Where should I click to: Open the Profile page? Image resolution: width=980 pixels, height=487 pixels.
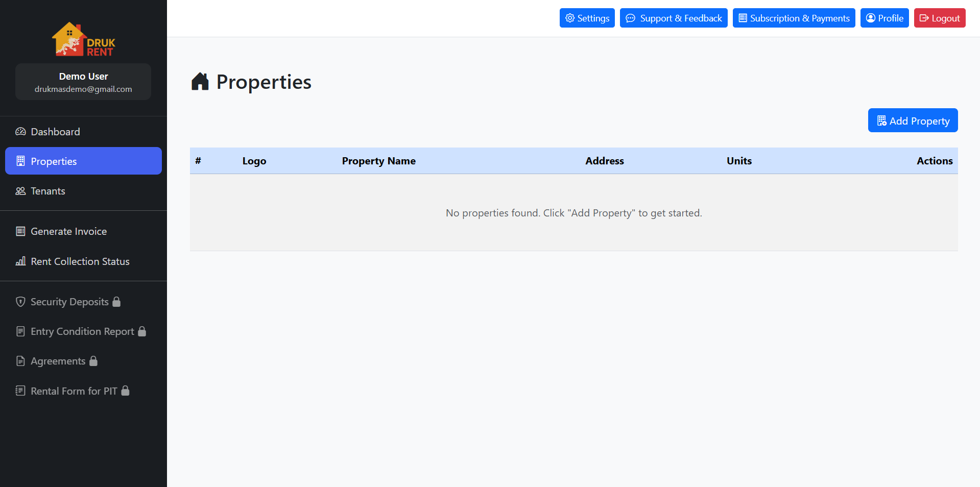pyautogui.click(x=885, y=18)
